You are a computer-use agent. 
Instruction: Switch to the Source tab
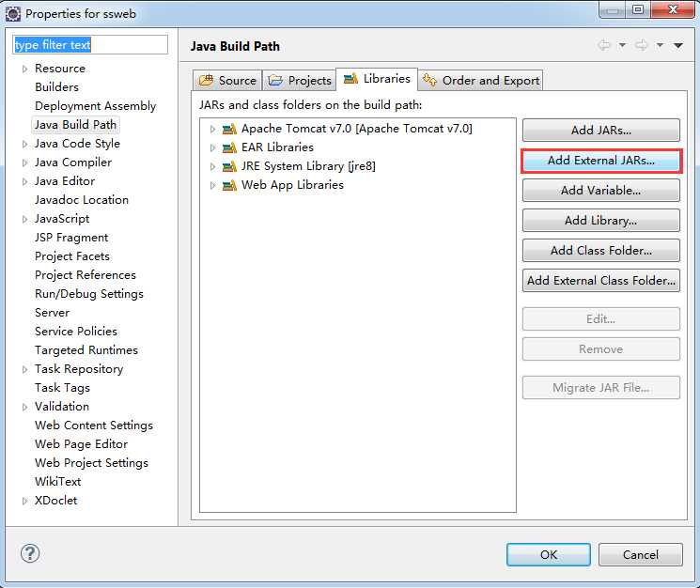(227, 80)
